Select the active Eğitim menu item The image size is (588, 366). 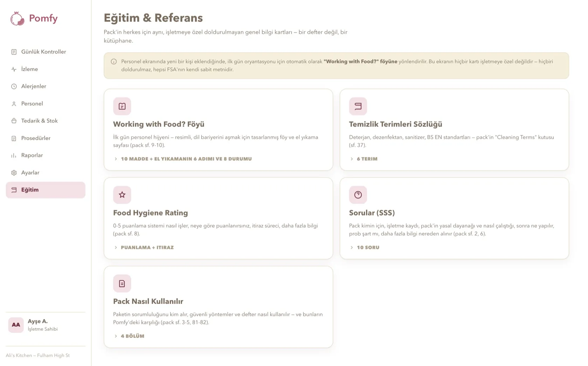(x=45, y=190)
